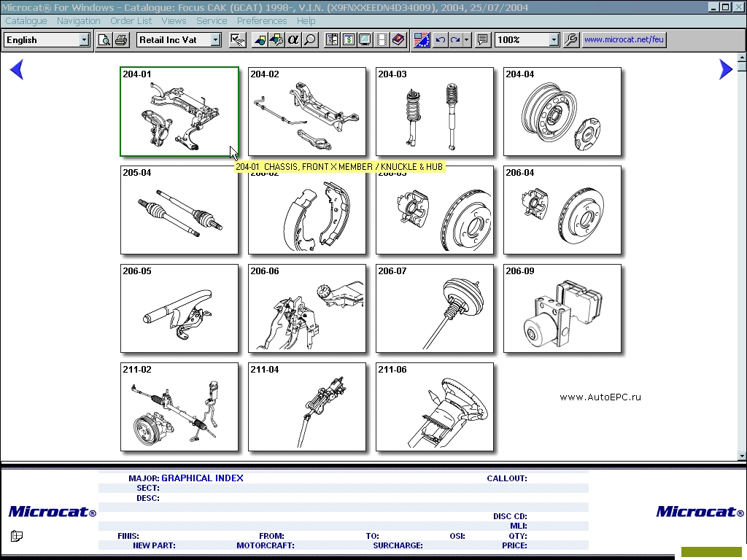Click the blue checkered flag icon
Screen dimensions: 747x560
point(422,40)
